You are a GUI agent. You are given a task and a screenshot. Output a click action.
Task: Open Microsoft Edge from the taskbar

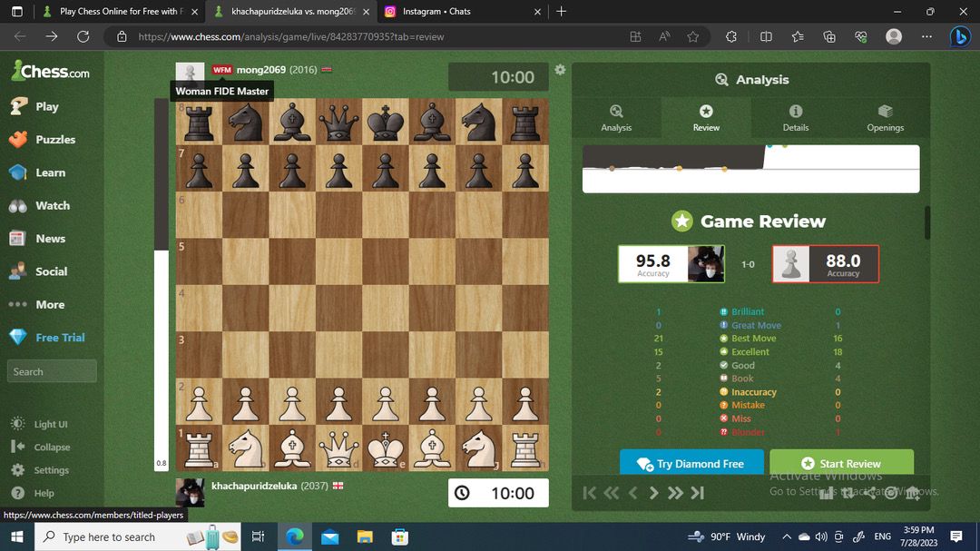295,537
